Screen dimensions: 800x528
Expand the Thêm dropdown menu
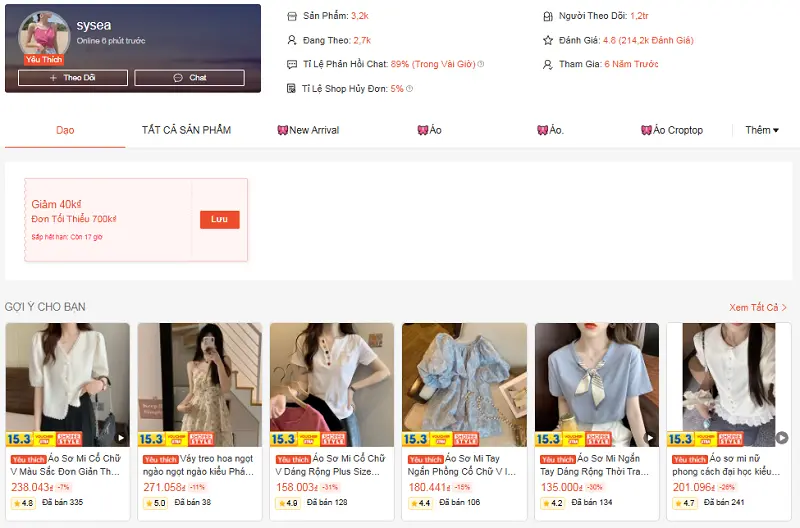[762, 130]
